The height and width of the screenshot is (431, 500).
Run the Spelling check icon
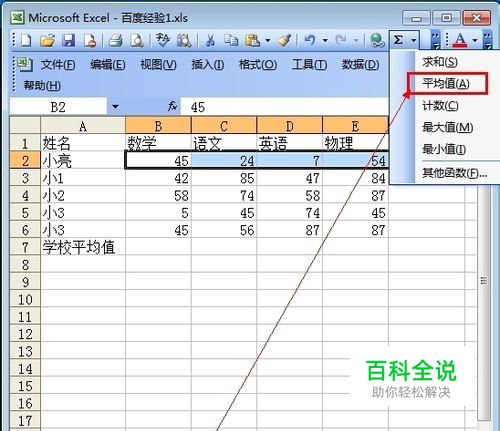click(x=163, y=41)
